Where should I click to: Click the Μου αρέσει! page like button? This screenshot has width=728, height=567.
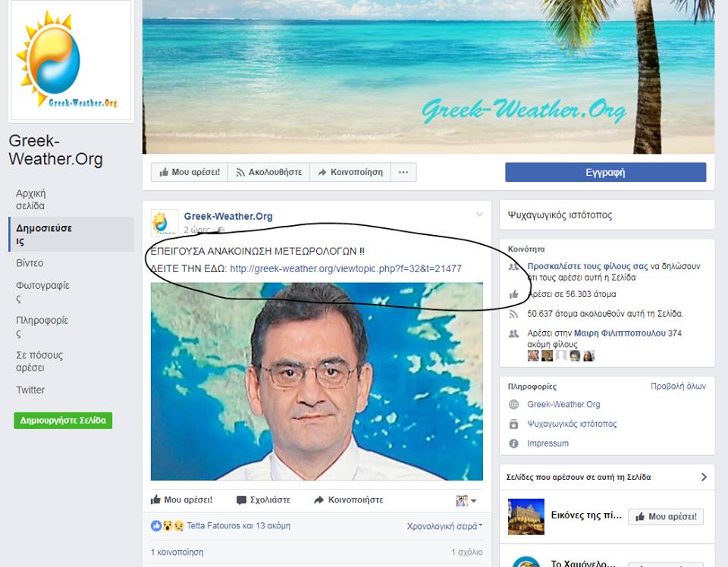tap(190, 172)
